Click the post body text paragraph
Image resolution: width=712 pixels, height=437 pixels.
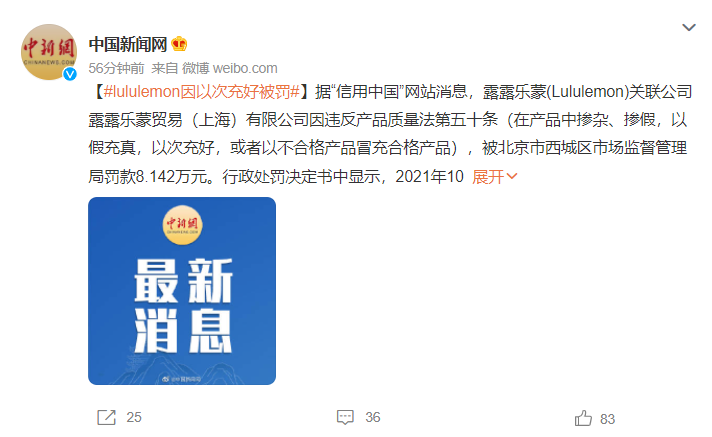point(391,134)
